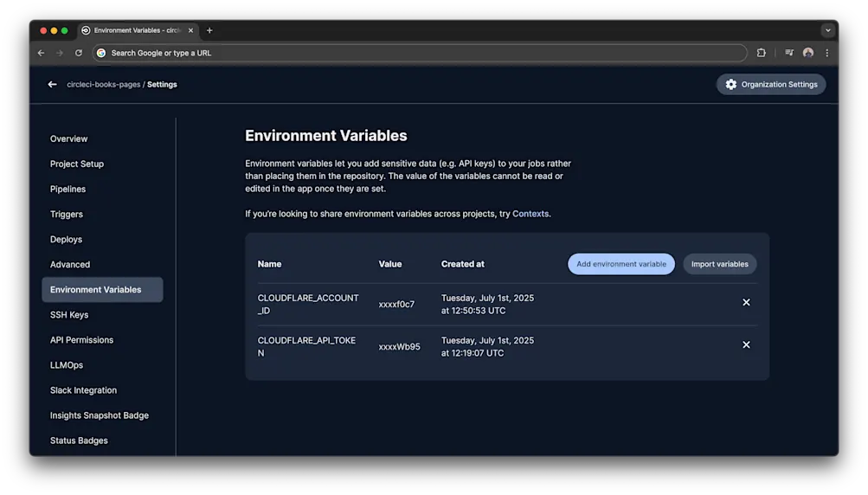Click the gear icon in Organization Settings
868x495 pixels.
730,84
